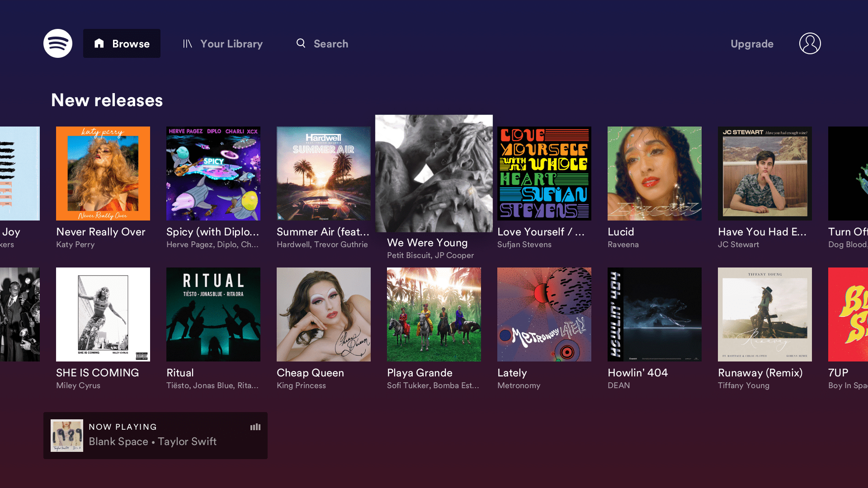Click the 'Lately' title text
The height and width of the screenshot is (488, 868).
click(x=512, y=373)
